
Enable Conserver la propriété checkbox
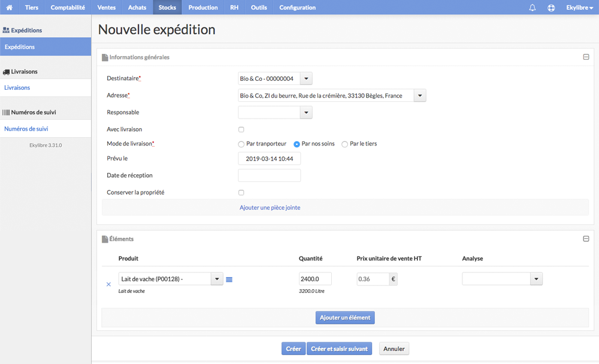[x=241, y=193]
